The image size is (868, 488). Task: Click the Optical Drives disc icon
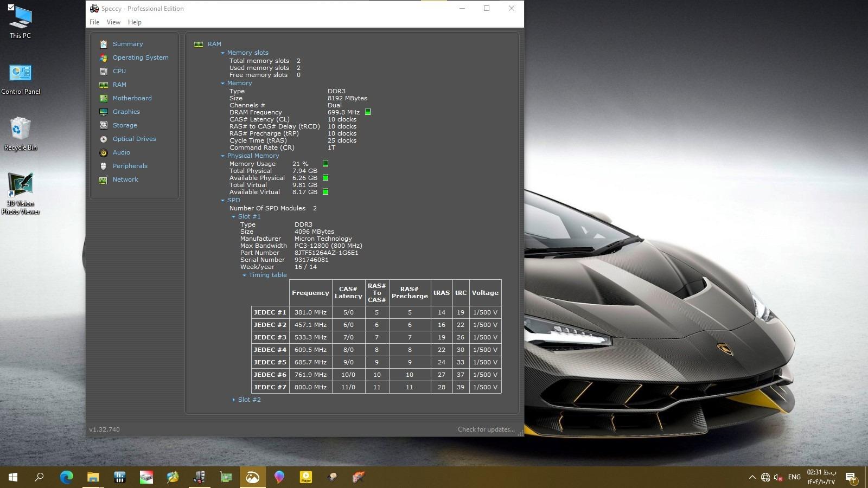[104, 139]
